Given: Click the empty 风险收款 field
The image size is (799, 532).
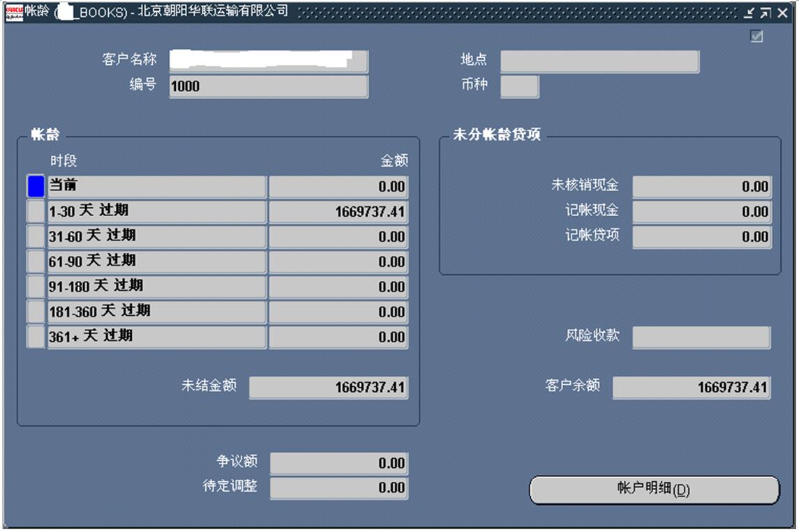Looking at the screenshot, I should click(x=701, y=337).
